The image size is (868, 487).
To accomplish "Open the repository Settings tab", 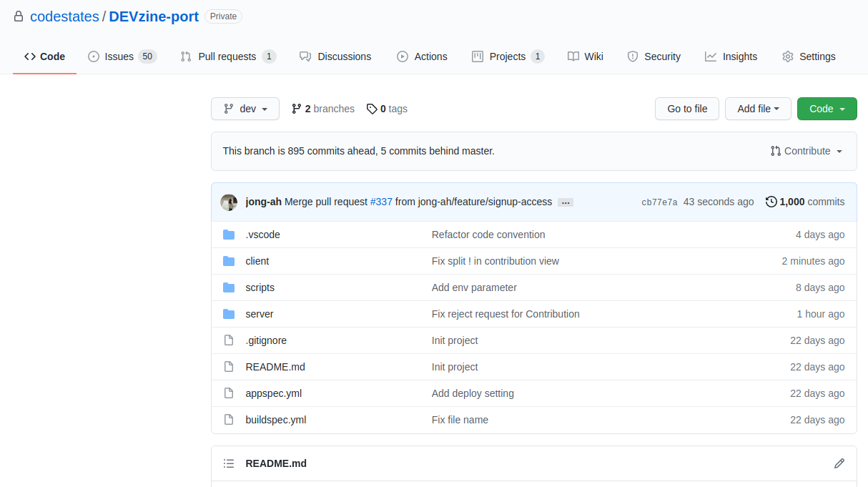I will pyautogui.click(x=809, y=56).
